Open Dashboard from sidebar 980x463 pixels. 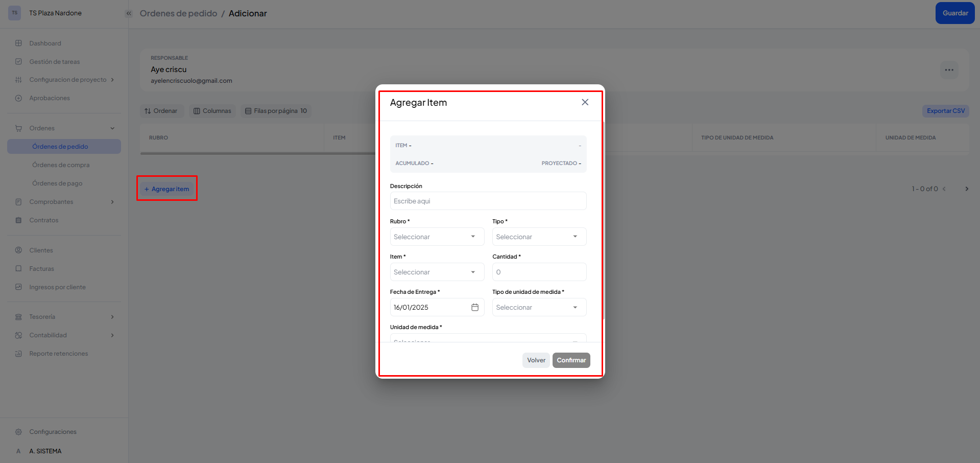click(x=45, y=43)
